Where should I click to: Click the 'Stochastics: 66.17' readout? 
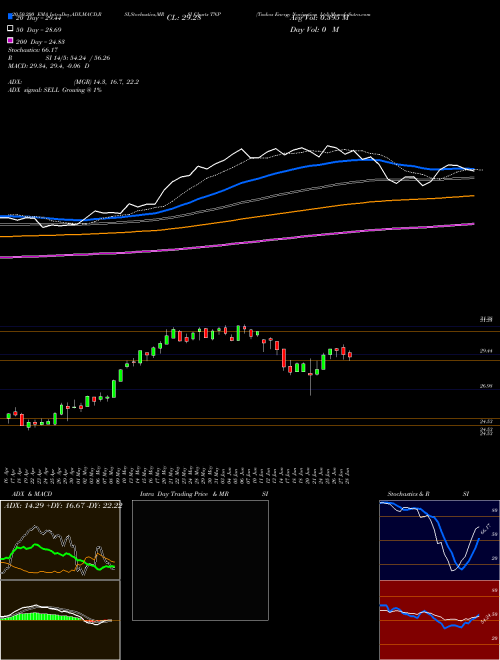(x=33, y=50)
